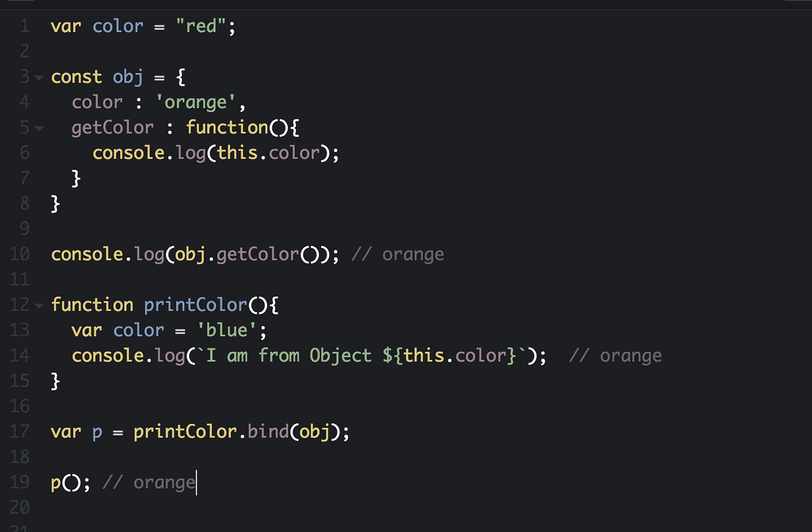This screenshot has height=532, width=812.
Task: Click the const keyword on line 3
Action: 76,76
